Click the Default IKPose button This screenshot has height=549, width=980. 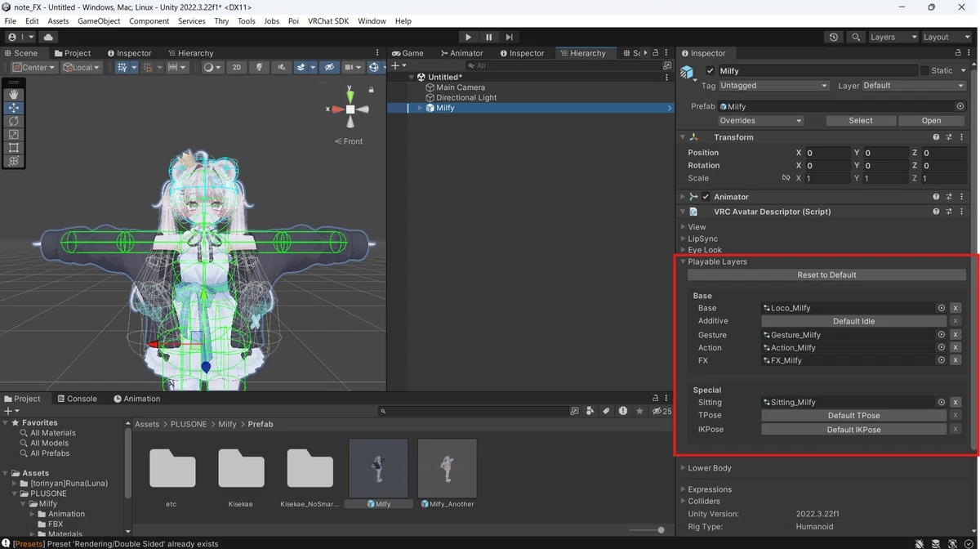click(853, 430)
